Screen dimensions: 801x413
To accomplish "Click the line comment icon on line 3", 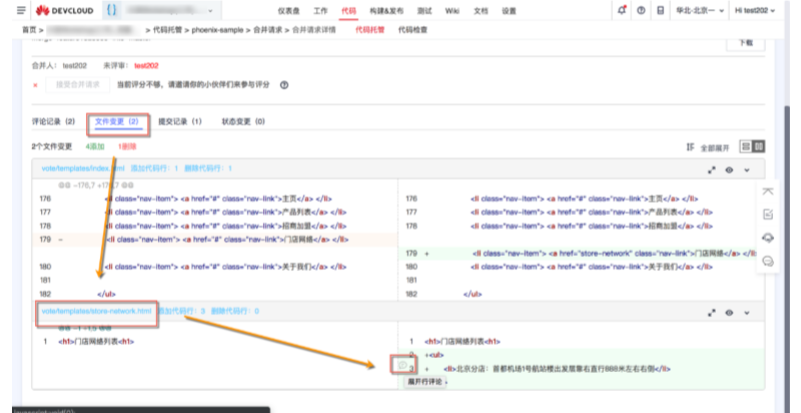I will pyautogui.click(x=403, y=365).
